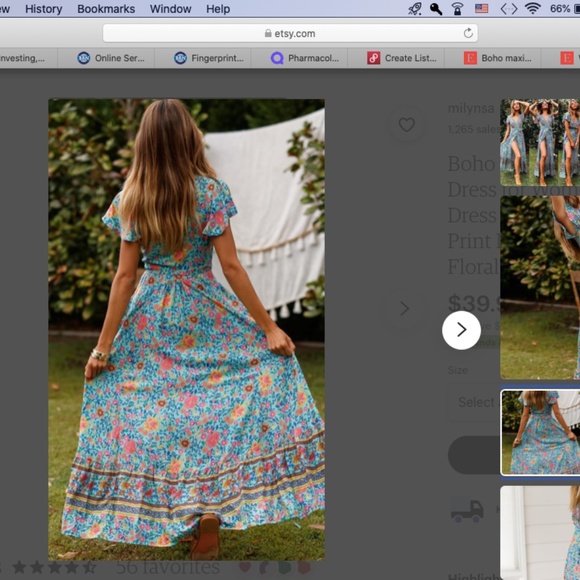Viewport: 580px width, 580px height.
Task: Click the 56 favorites text
Action: pyautogui.click(x=168, y=567)
